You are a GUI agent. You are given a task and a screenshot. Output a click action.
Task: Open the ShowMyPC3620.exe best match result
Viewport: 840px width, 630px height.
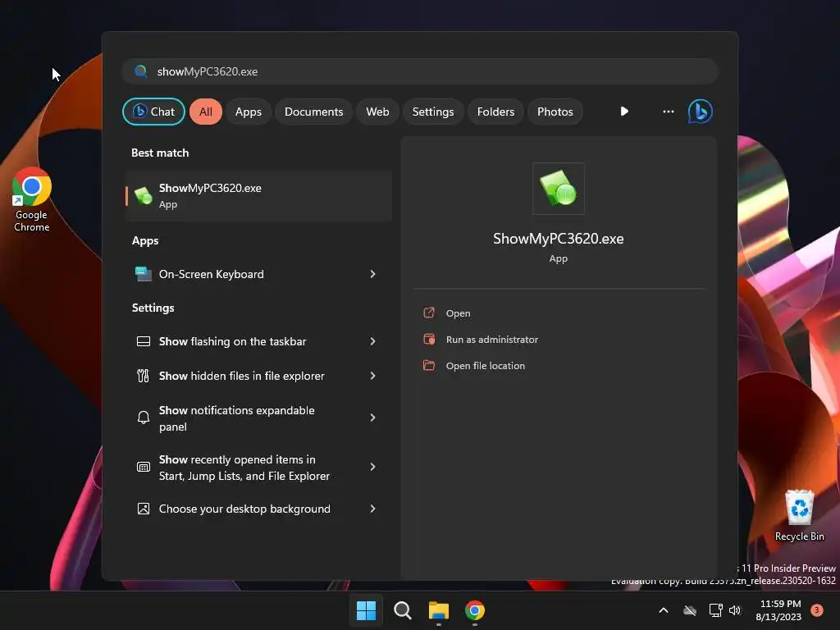[258, 195]
